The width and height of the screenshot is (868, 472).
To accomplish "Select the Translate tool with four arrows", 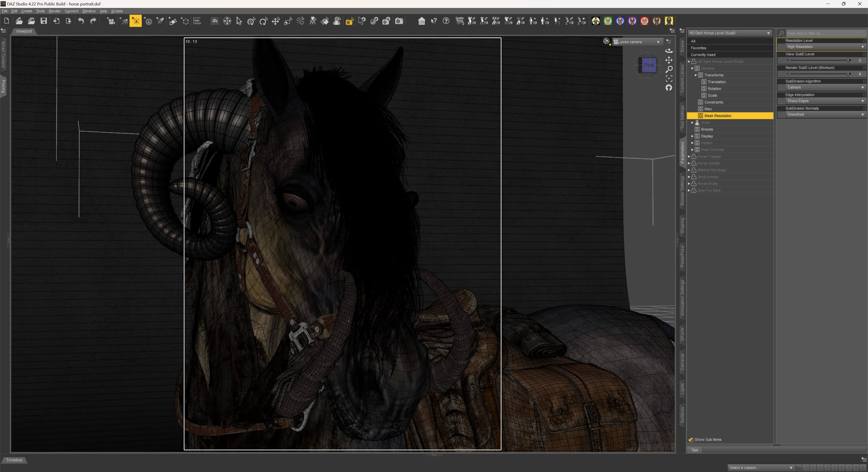I will tap(276, 21).
